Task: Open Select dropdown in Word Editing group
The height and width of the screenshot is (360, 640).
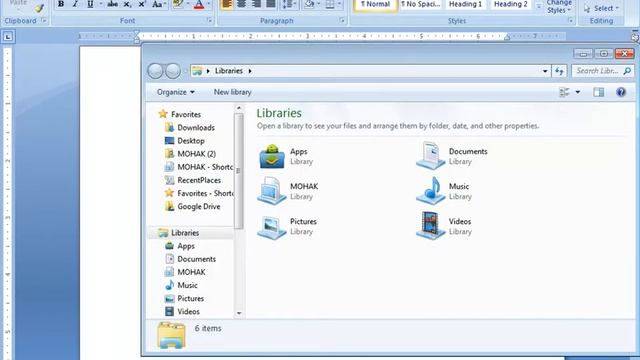Action: tap(602, 8)
